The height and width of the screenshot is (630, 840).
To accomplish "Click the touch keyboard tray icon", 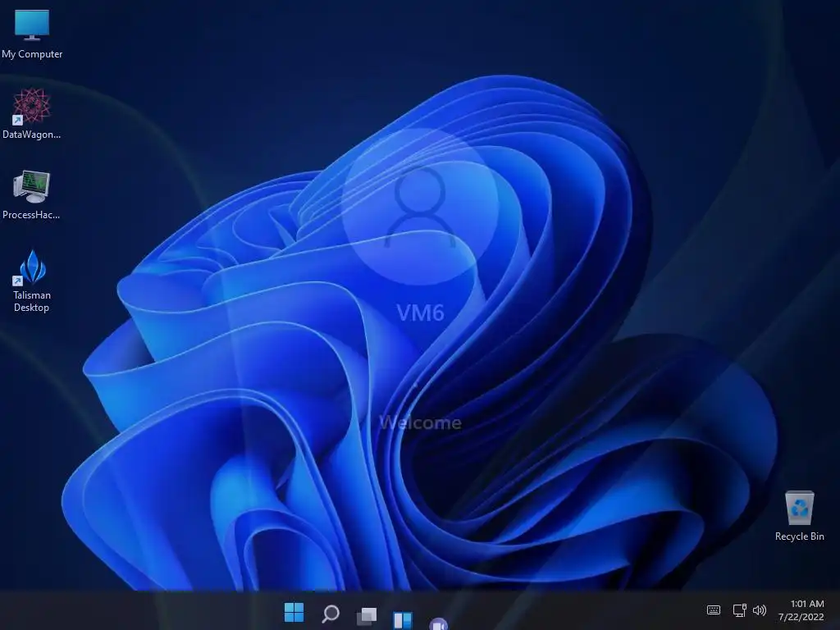I will [714, 609].
